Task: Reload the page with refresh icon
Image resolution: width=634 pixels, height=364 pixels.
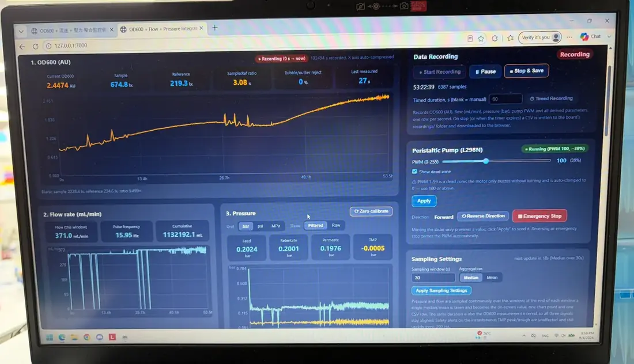Action: 35,47
